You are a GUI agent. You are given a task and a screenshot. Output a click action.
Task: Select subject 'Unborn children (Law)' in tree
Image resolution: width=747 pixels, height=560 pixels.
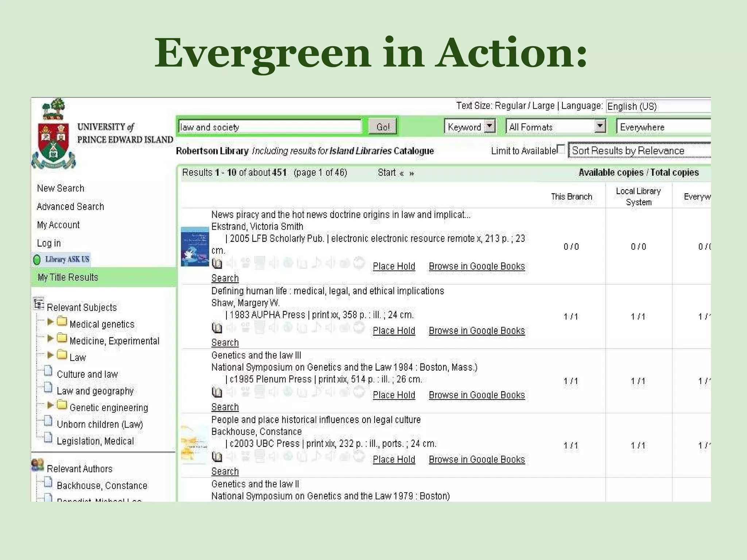(100, 424)
